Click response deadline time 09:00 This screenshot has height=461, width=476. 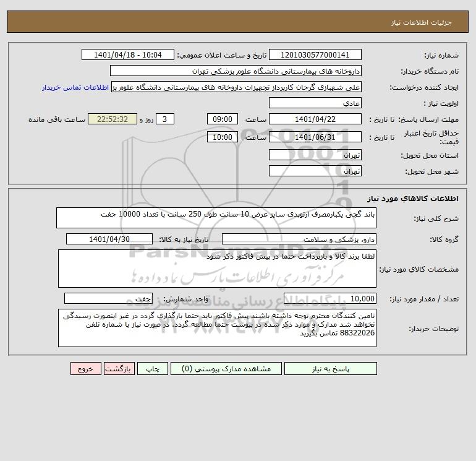(223, 119)
